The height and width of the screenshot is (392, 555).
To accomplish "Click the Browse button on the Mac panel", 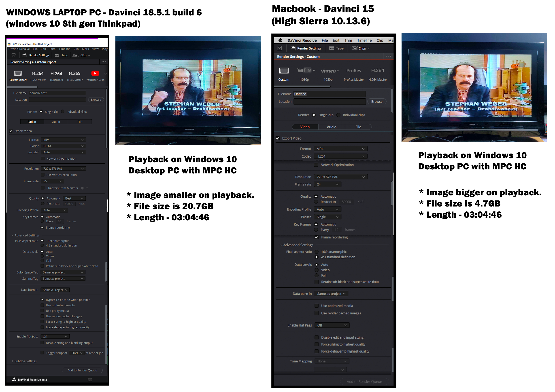I will click(x=377, y=102).
